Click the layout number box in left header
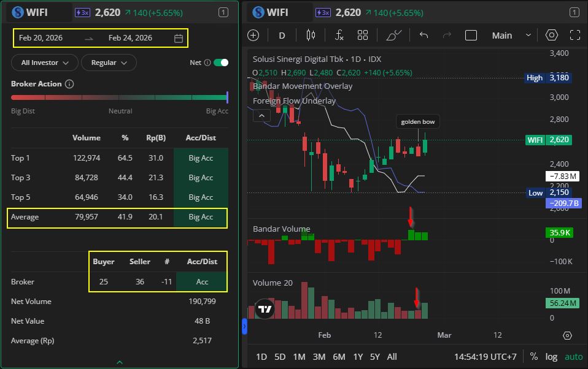Screen dimensions: 588x369 [x=223, y=12]
